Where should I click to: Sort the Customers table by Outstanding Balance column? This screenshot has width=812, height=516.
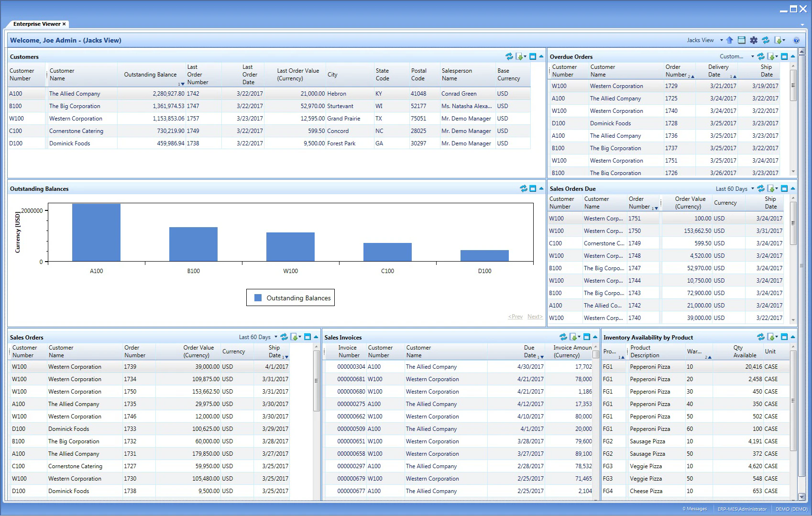point(150,74)
